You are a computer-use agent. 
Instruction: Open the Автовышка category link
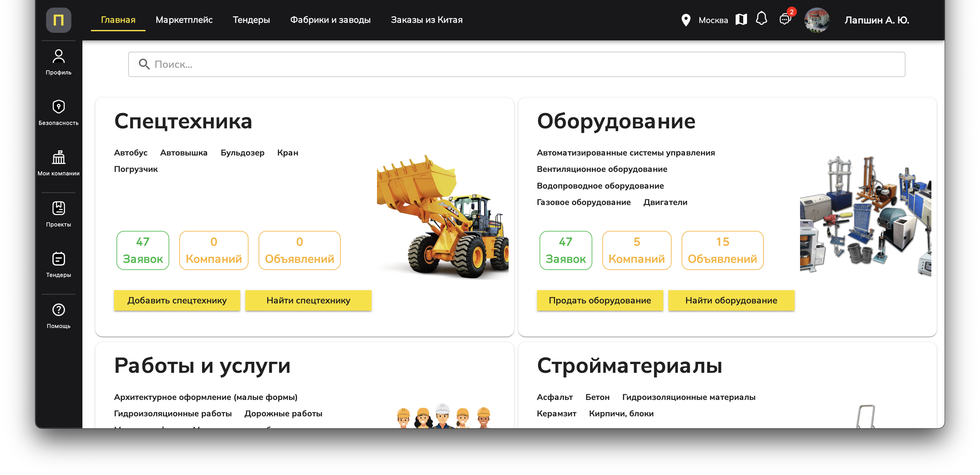pyautogui.click(x=184, y=152)
